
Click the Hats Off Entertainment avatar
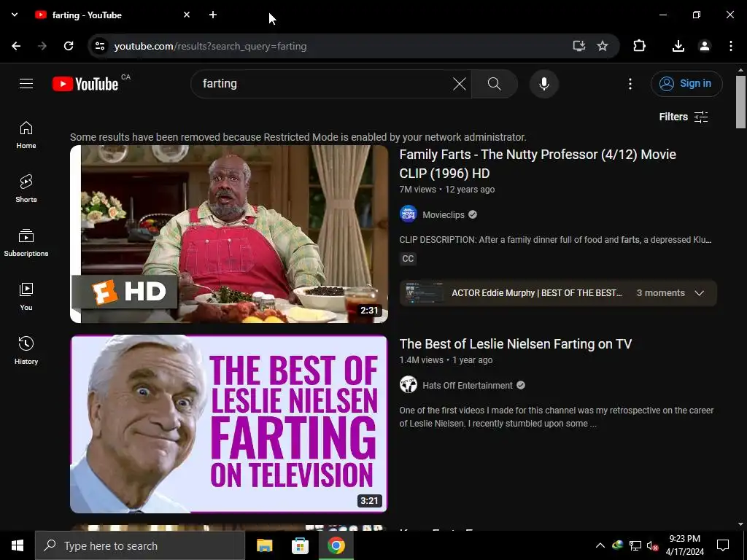click(409, 385)
